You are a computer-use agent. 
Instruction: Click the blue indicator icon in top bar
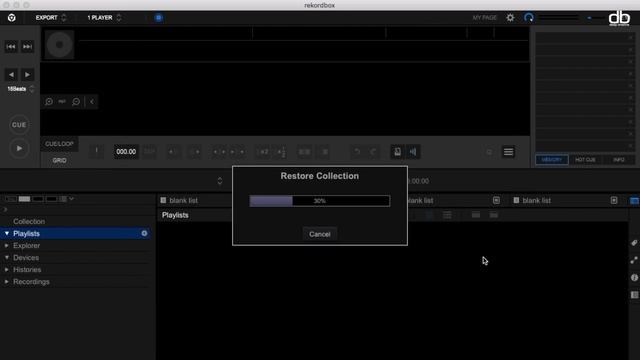click(x=159, y=18)
